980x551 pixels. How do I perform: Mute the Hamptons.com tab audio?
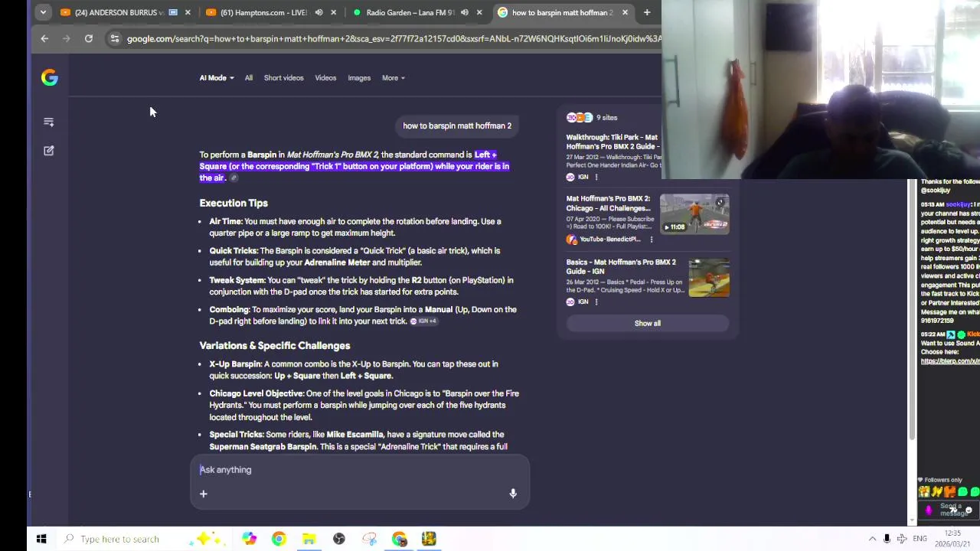pyautogui.click(x=318, y=12)
